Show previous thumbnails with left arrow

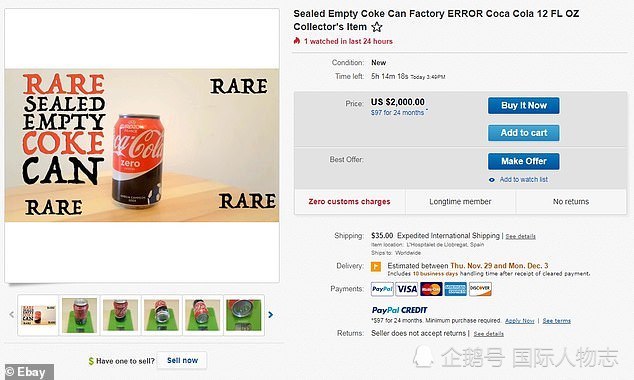(x=11, y=315)
